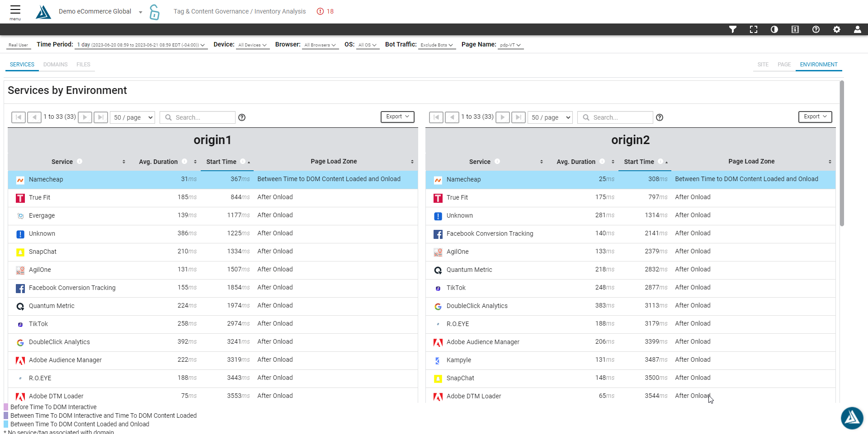
Task: Click info icon beside origin1 Service header
Action: (80, 161)
